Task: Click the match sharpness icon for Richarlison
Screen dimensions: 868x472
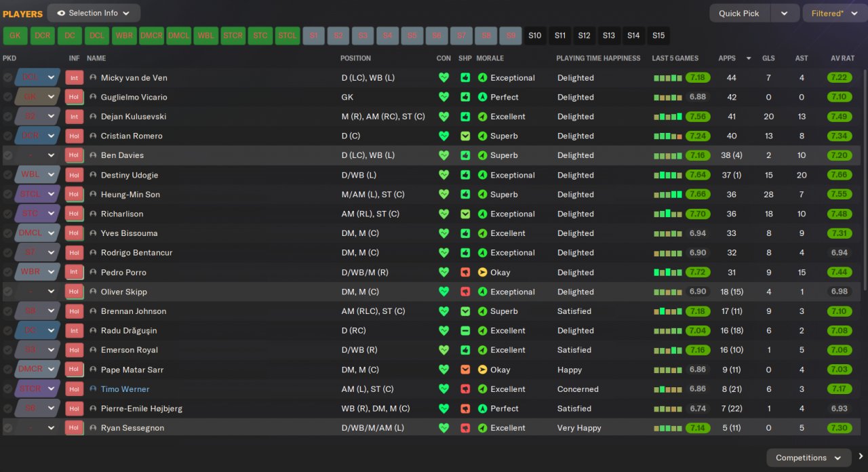Action: 465,214
